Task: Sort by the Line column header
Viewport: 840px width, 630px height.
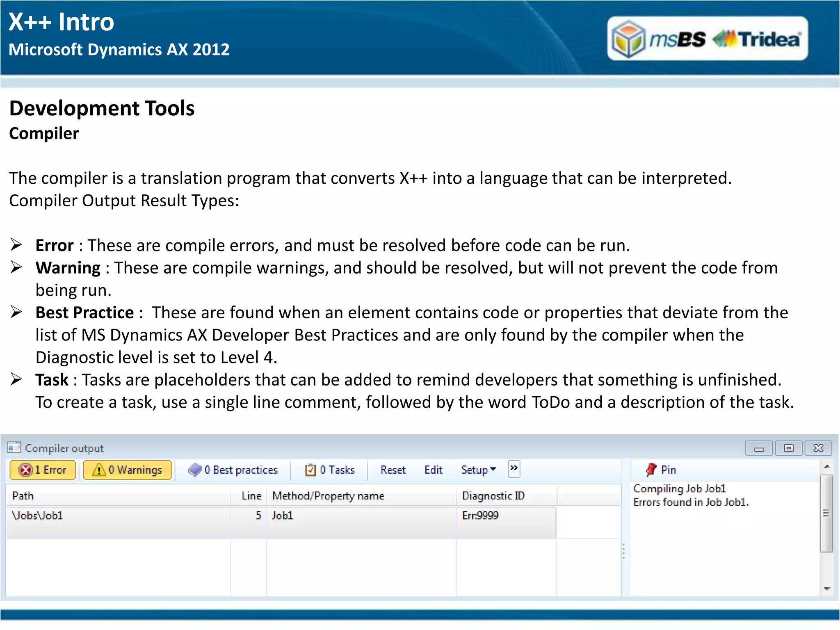Action: pos(249,495)
